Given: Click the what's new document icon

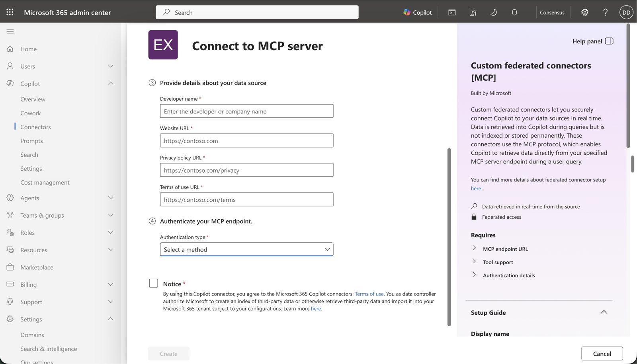Looking at the screenshot, I should pos(473,12).
